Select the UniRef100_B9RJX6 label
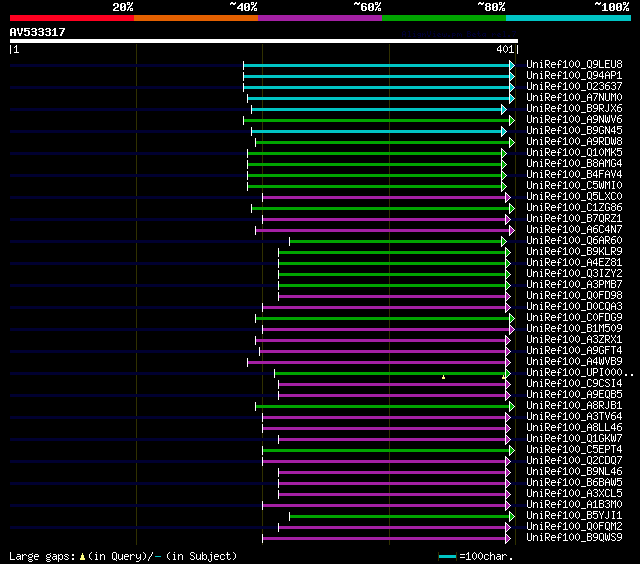Screen dimensions: 640x564 (574, 109)
